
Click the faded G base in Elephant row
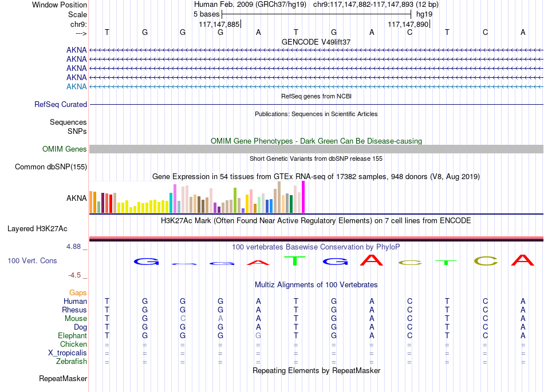[258, 335]
